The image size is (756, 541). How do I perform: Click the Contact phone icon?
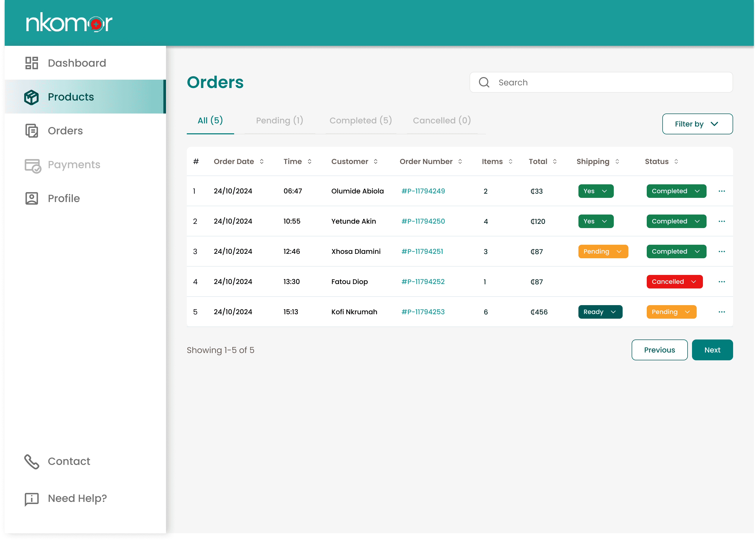32,462
